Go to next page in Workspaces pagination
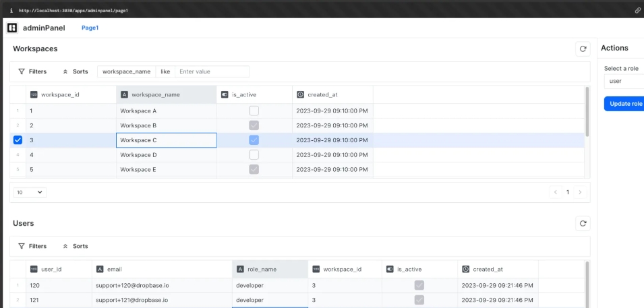 pos(580,192)
